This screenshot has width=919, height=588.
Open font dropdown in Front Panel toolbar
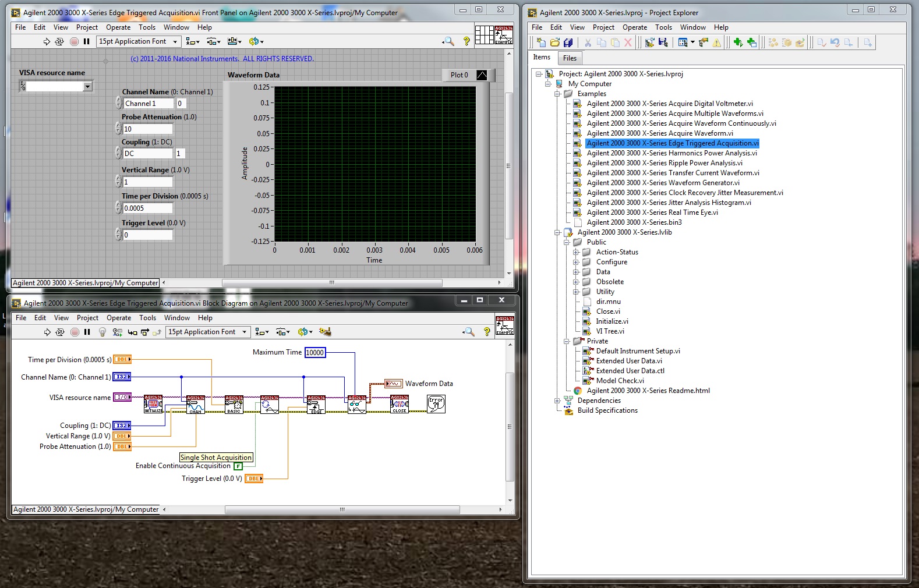(138, 41)
